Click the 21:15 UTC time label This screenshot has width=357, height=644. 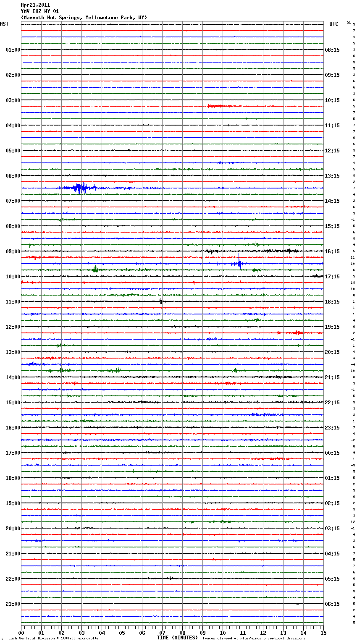coord(332,377)
